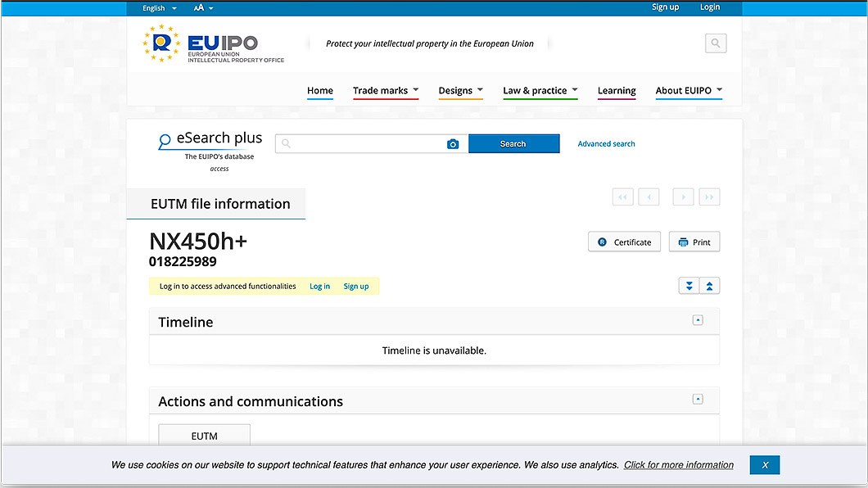Click the Timeline is unavailable message
The width and height of the screenshot is (868, 488).
[434, 350]
